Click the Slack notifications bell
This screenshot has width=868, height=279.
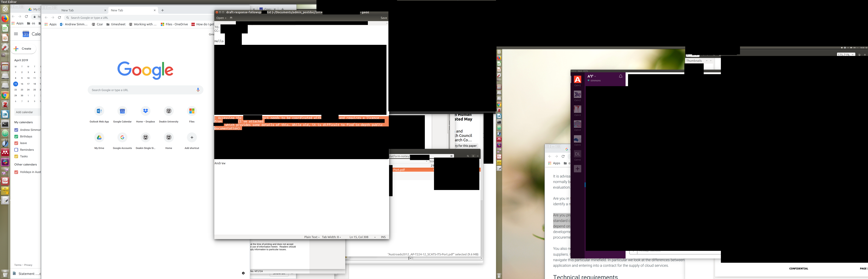pos(621,76)
